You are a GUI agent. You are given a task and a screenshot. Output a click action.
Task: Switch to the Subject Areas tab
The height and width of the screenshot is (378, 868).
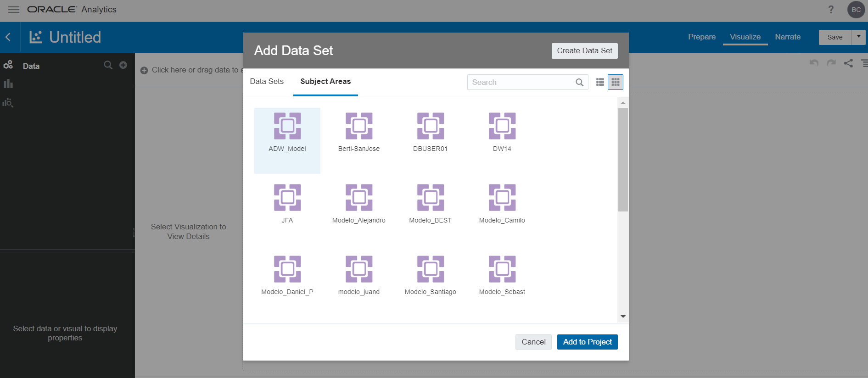[x=325, y=82]
